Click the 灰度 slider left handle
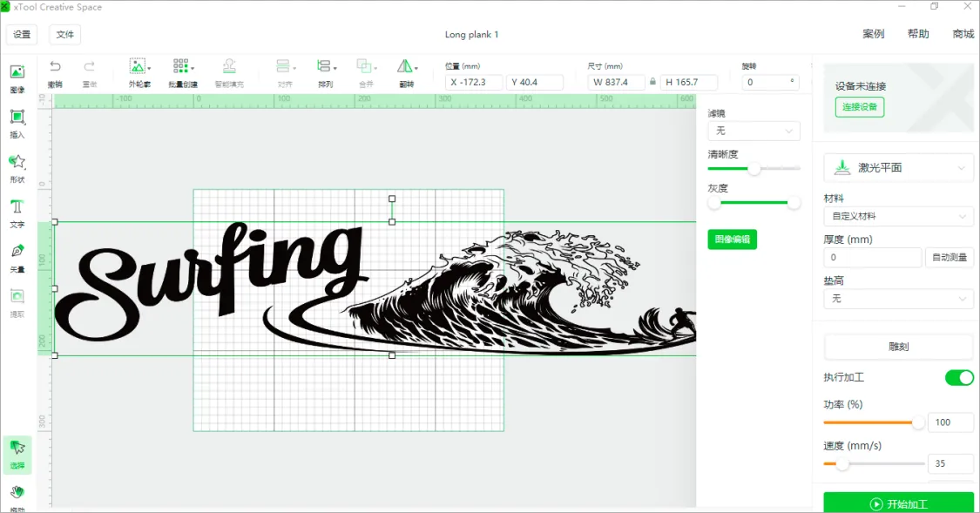Image resolution: width=980 pixels, height=513 pixels. (x=713, y=202)
